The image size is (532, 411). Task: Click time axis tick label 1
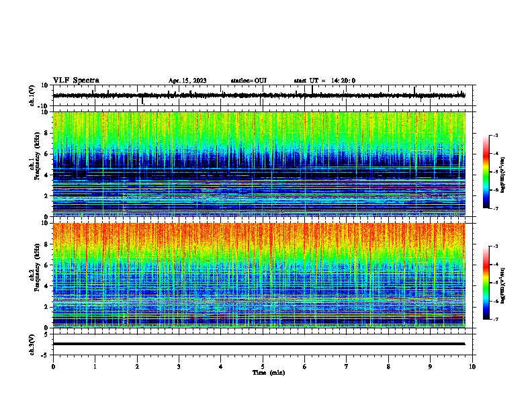coord(95,367)
